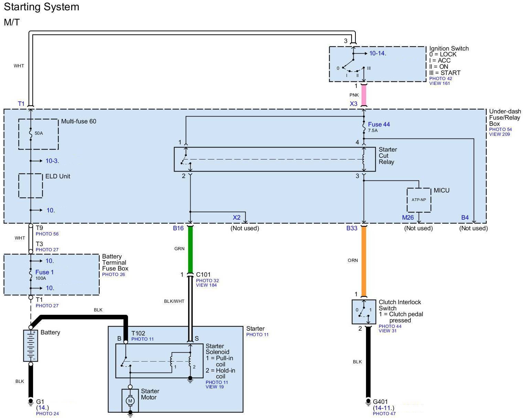Image resolution: width=525 pixels, height=420 pixels.
Task: Follow the 10-14. page reference
Action: [377, 53]
